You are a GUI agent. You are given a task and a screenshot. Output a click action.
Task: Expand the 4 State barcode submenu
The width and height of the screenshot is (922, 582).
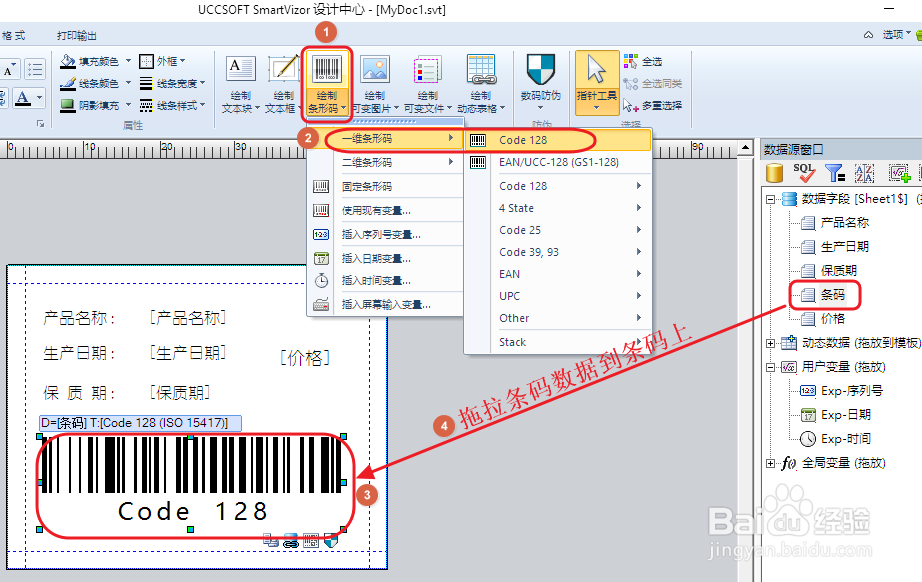click(558, 208)
